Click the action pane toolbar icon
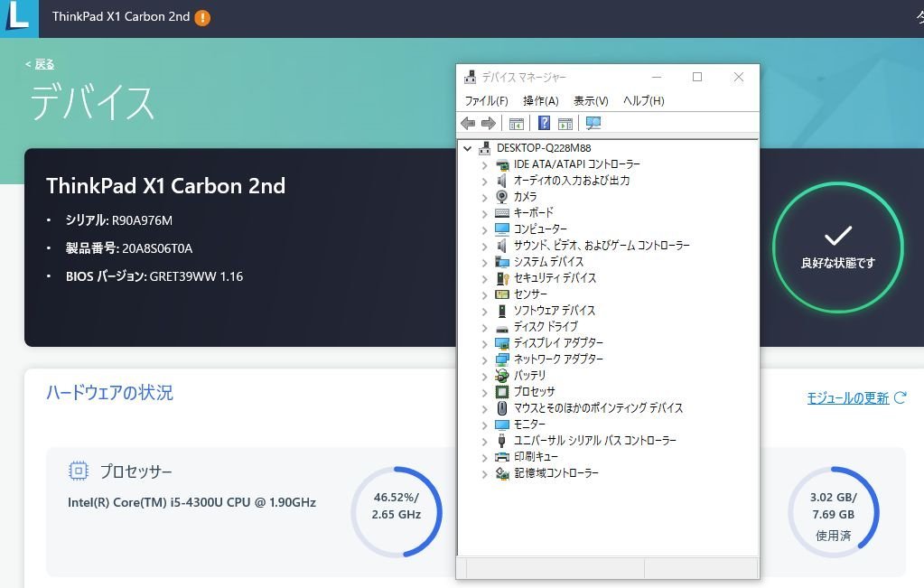This screenshot has width=924, height=588. point(565,123)
